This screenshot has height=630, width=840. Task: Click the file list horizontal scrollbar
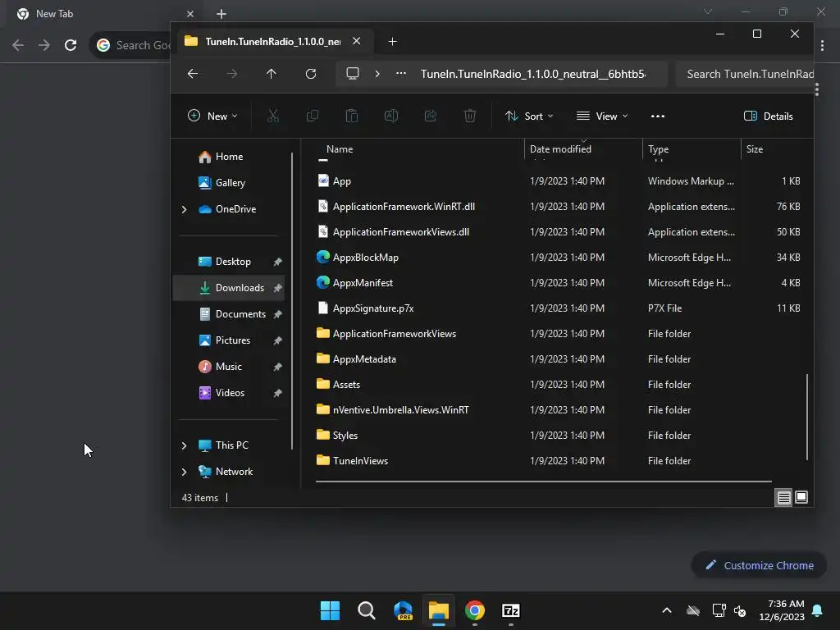coord(544,482)
